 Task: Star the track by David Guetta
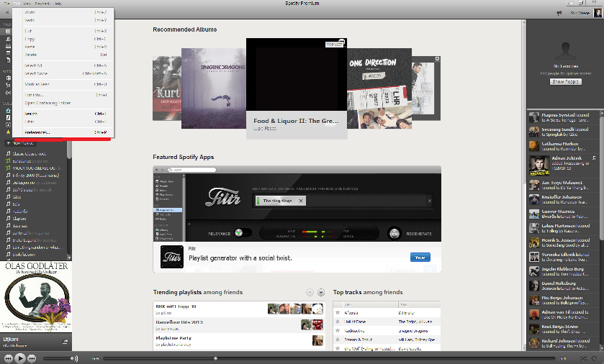point(338,349)
